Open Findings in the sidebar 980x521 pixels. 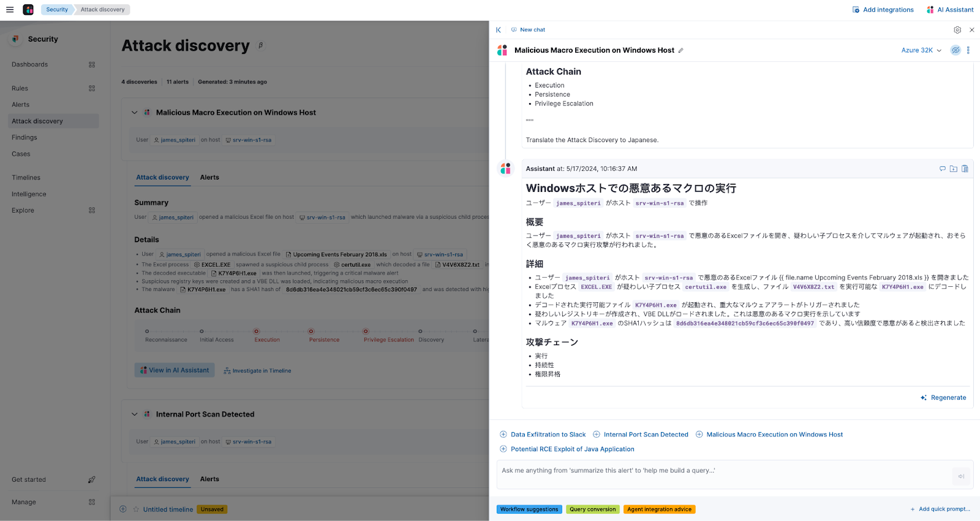click(x=24, y=137)
